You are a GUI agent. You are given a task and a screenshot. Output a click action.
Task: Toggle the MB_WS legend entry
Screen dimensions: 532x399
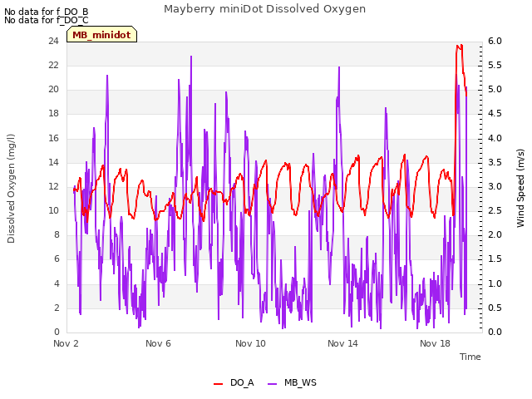292,382
